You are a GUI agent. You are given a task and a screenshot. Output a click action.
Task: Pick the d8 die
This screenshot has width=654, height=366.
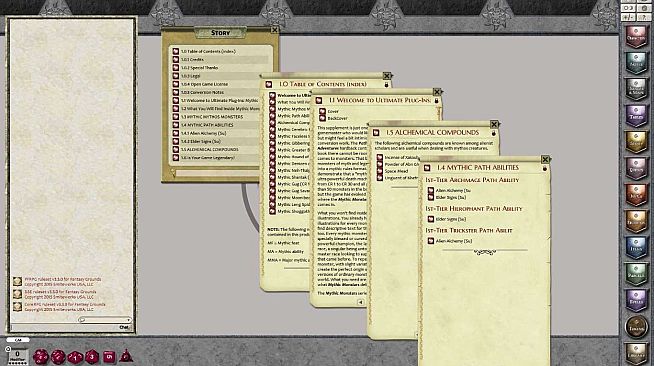click(92, 357)
